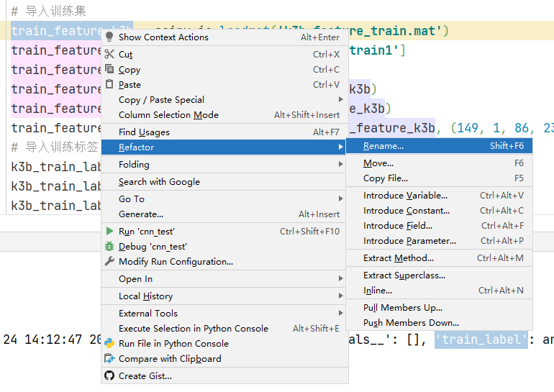Choose Run File in Python Console
Image resolution: width=554 pixels, height=392 pixels.
pyautogui.click(x=224, y=344)
